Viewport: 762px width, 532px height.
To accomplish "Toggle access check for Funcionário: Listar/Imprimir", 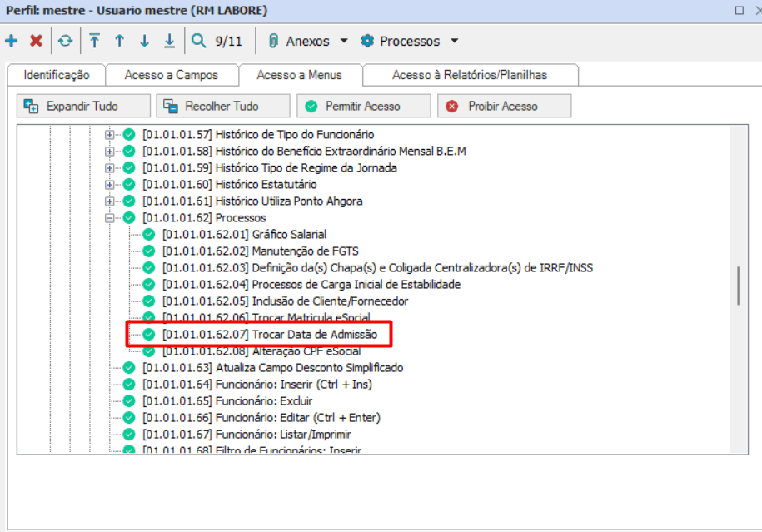I will coord(129,435).
